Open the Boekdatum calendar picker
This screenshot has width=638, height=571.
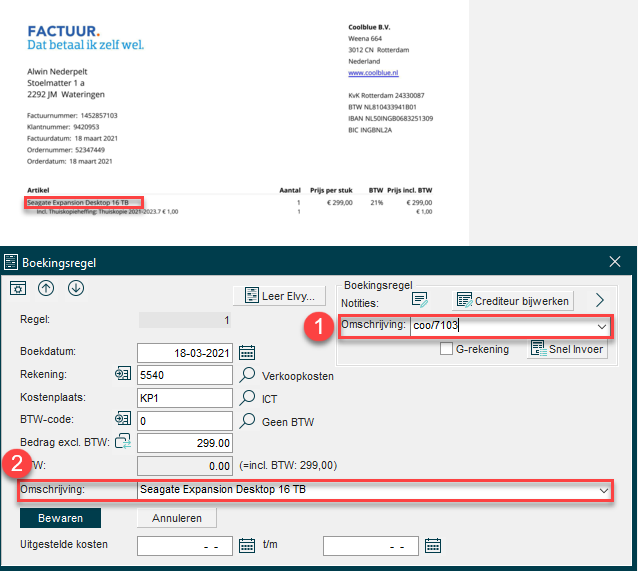pyautogui.click(x=247, y=352)
